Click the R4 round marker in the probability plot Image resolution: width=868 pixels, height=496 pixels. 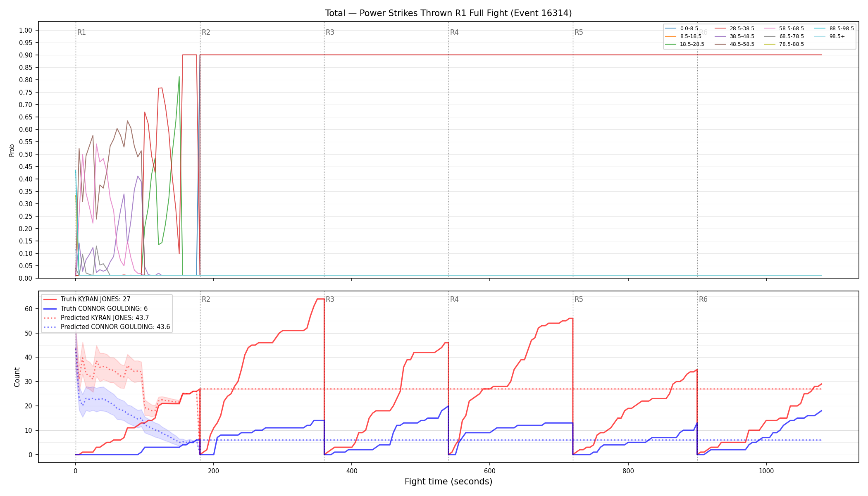tap(454, 32)
